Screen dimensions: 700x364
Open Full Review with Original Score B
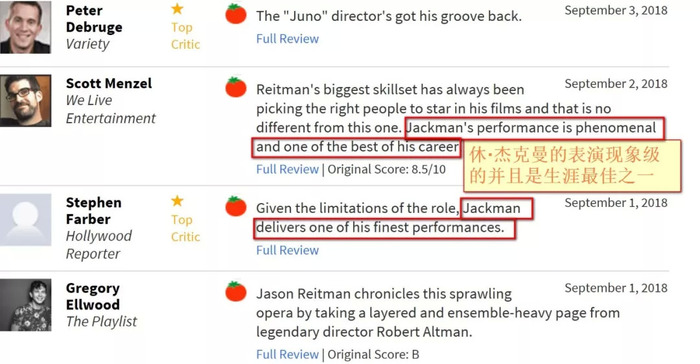(288, 354)
